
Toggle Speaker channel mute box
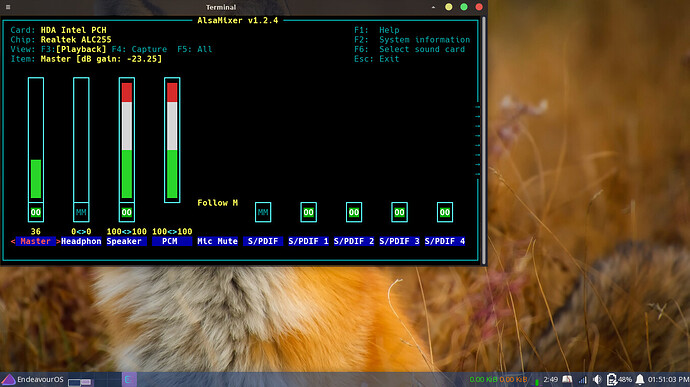point(127,212)
